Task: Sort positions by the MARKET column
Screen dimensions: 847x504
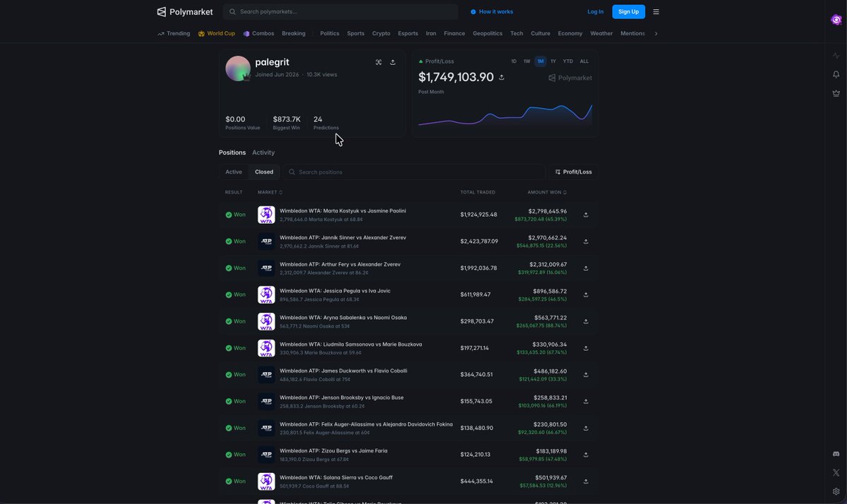Action: pos(270,192)
